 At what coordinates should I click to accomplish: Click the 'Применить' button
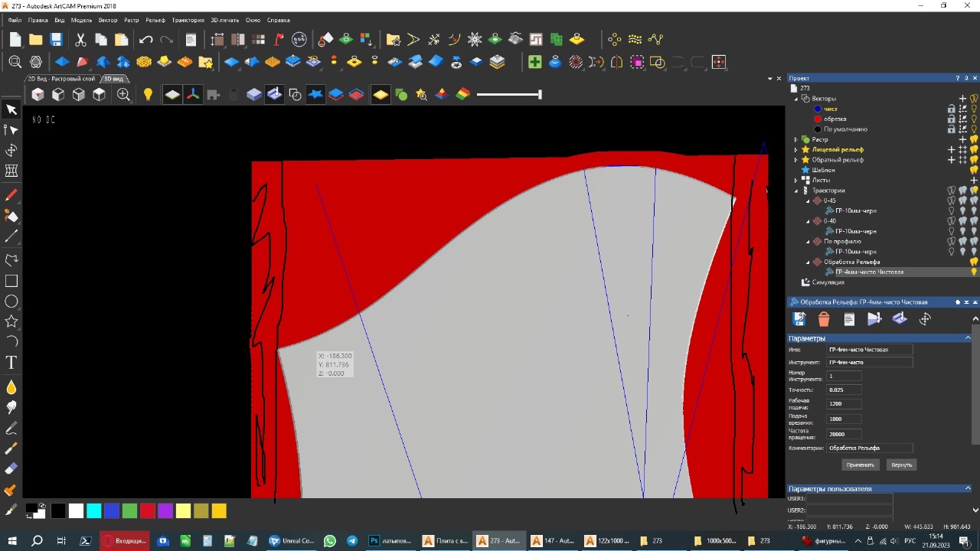pos(861,465)
